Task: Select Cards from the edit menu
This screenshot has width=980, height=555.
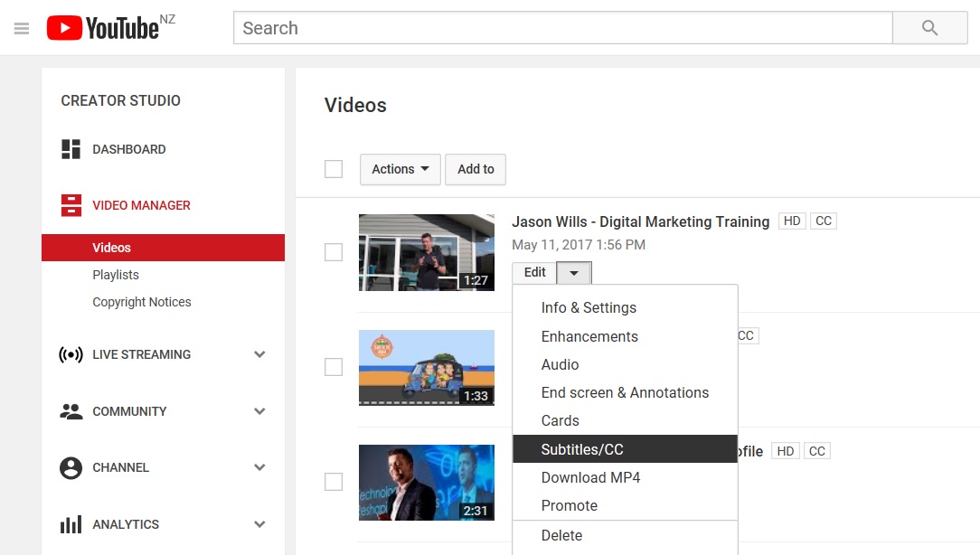Action: click(625, 420)
